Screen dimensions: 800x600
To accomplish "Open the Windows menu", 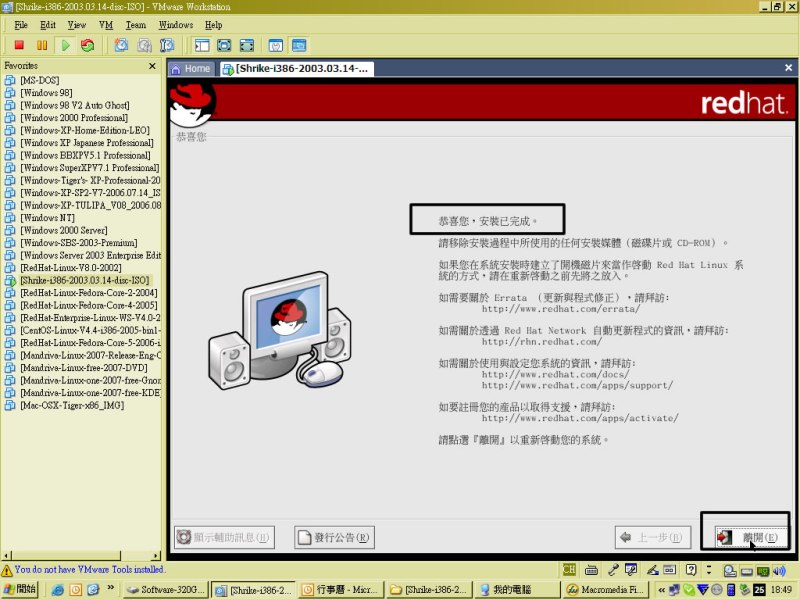I will pyautogui.click(x=176, y=25).
